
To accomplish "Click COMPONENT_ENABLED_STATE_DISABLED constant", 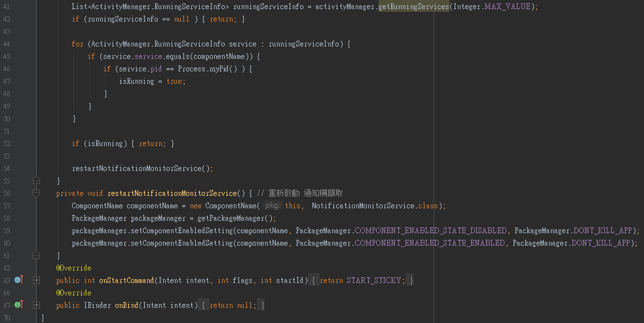I will pos(430,231).
